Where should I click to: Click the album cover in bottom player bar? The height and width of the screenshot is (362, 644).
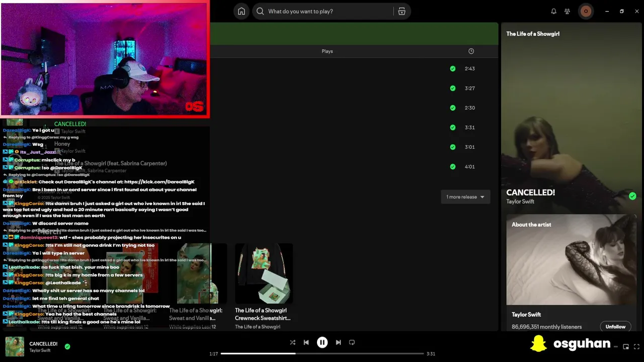[15, 346]
